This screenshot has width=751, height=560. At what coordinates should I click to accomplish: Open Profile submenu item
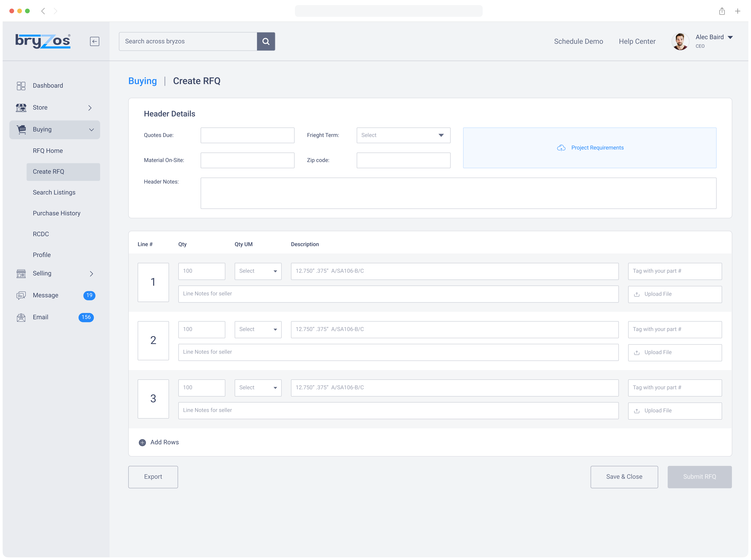42,255
